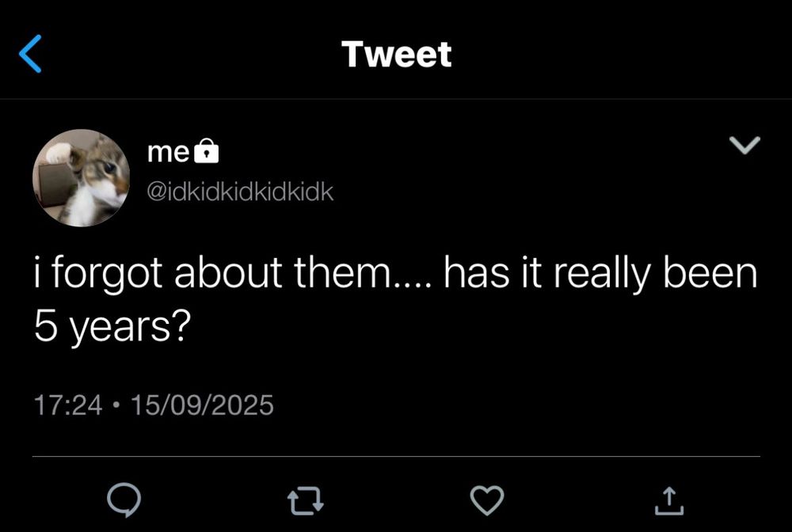Click the 15/09/2025 date
This screenshot has width=792, height=532.
click(201, 405)
